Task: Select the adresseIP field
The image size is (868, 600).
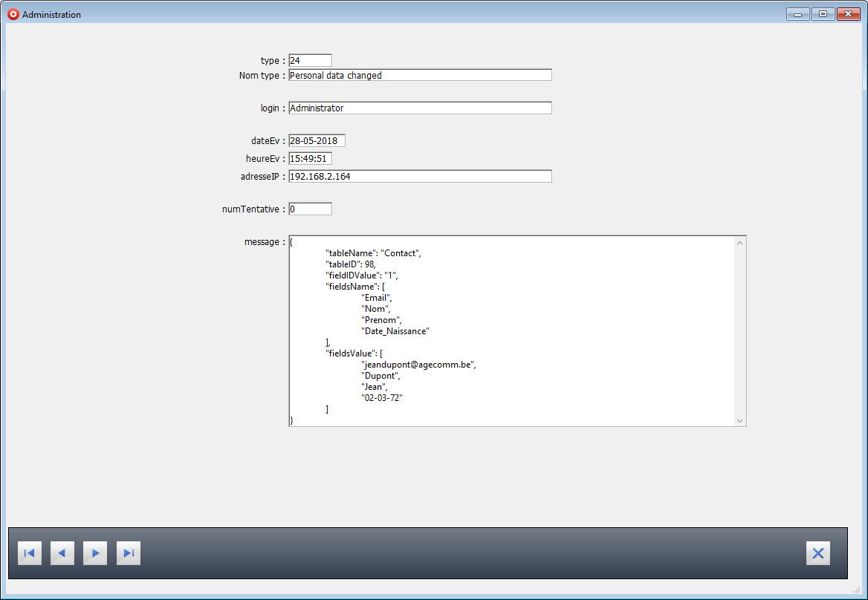Action: tap(420, 177)
